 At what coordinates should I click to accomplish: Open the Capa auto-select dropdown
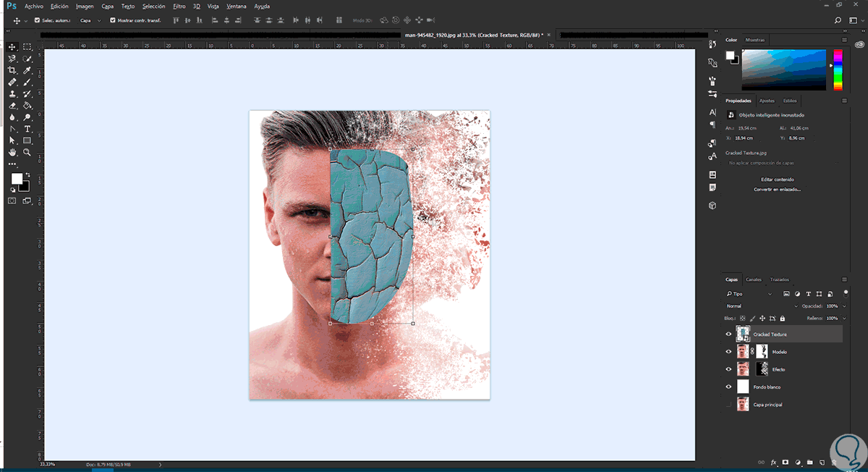click(89, 20)
